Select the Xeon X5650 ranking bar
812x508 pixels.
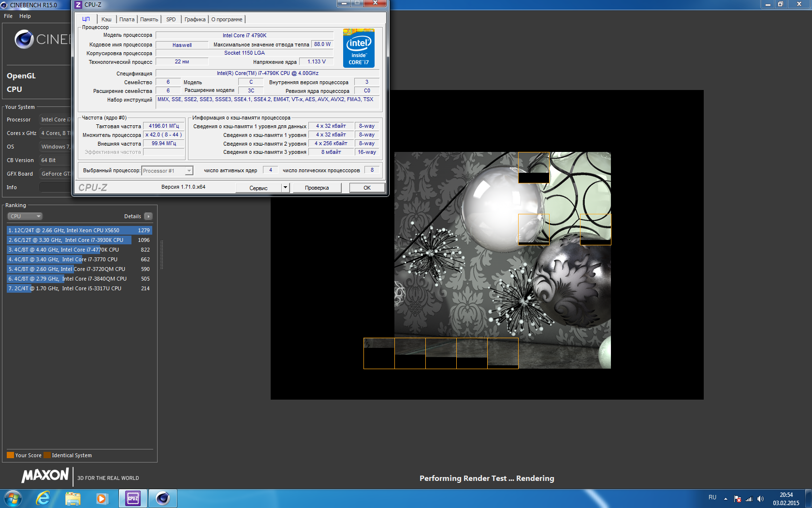(79, 230)
